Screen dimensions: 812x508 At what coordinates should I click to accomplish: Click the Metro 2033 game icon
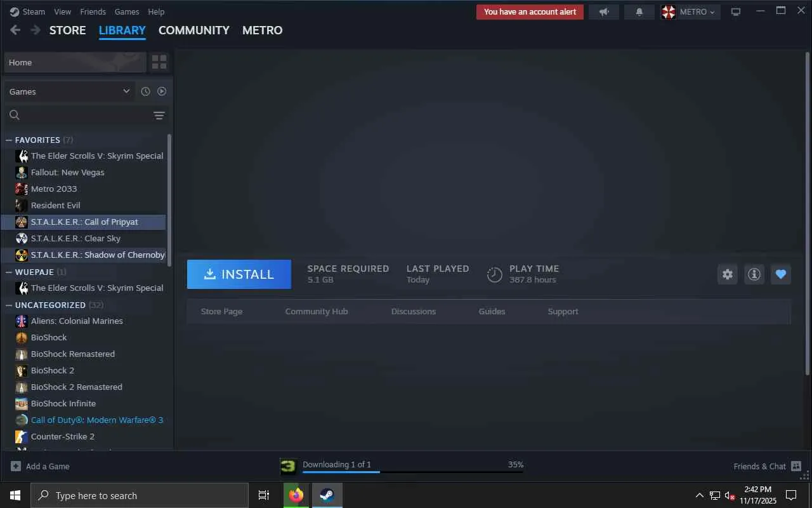[x=22, y=189]
